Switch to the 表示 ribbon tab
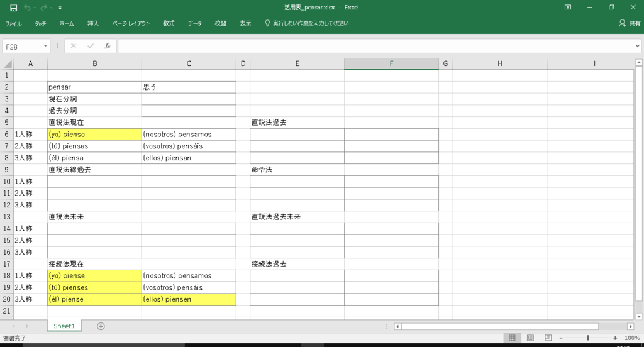The height and width of the screenshot is (347, 644). (x=246, y=23)
